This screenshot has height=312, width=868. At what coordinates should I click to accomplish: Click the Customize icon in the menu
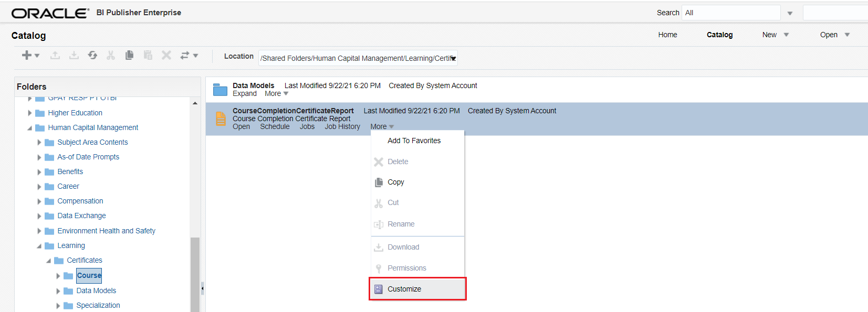(x=379, y=289)
